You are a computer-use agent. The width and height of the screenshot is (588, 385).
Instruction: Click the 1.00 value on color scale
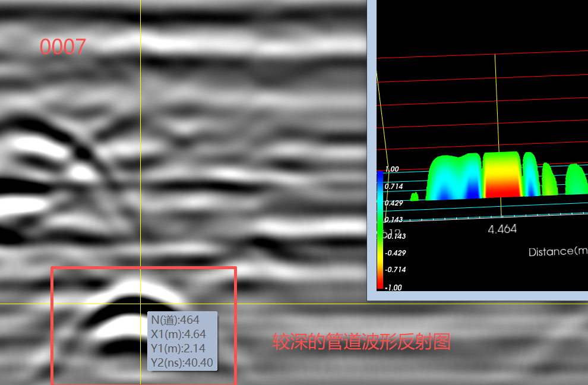[391, 169]
